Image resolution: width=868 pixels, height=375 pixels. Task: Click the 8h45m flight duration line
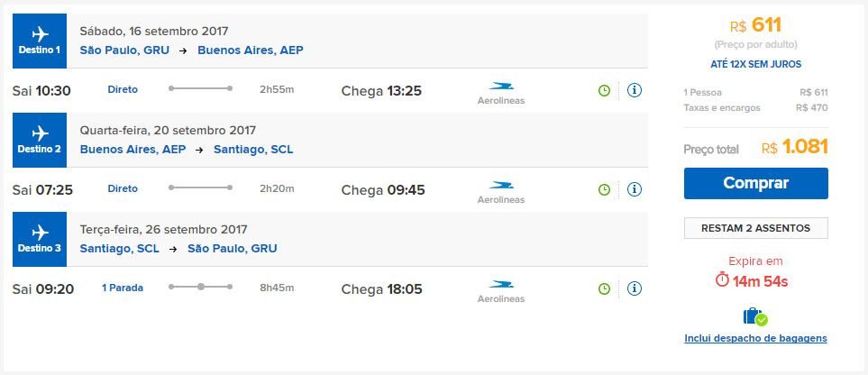[201, 288]
